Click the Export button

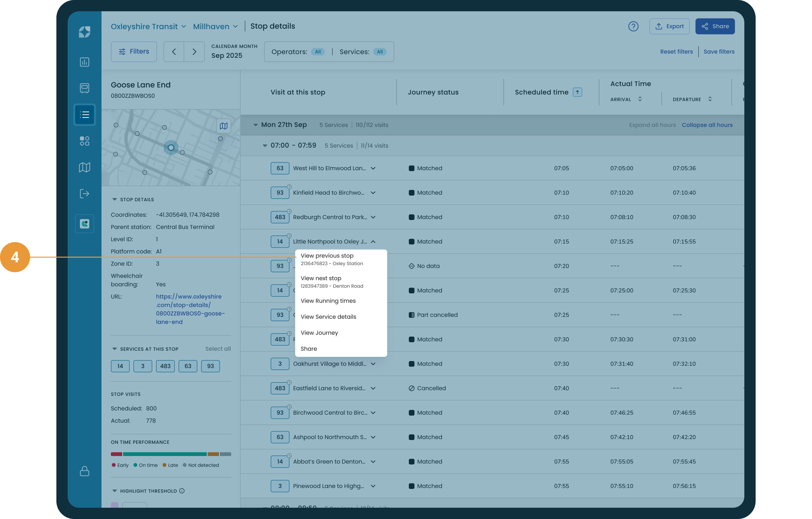pos(669,26)
